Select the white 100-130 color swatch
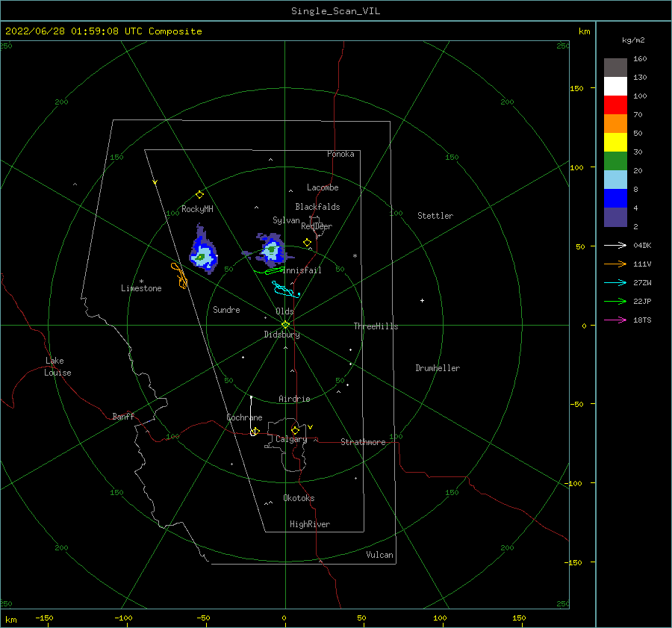 615,86
